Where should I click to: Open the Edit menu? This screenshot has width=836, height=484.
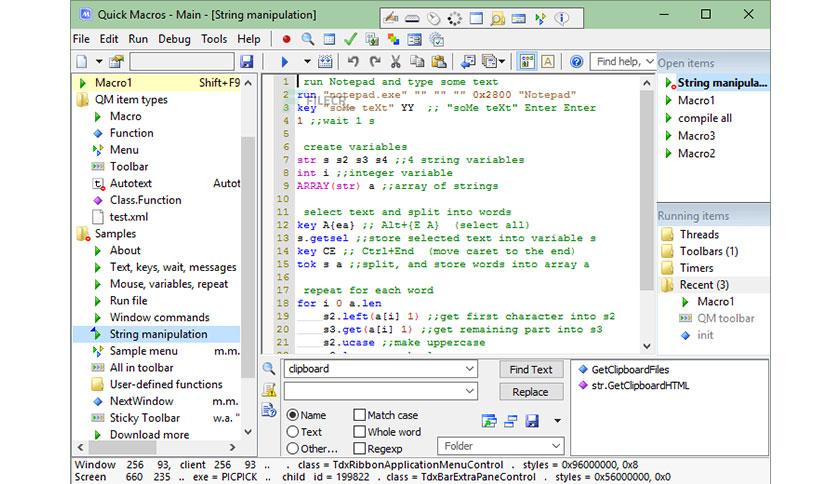(x=109, y=39)
